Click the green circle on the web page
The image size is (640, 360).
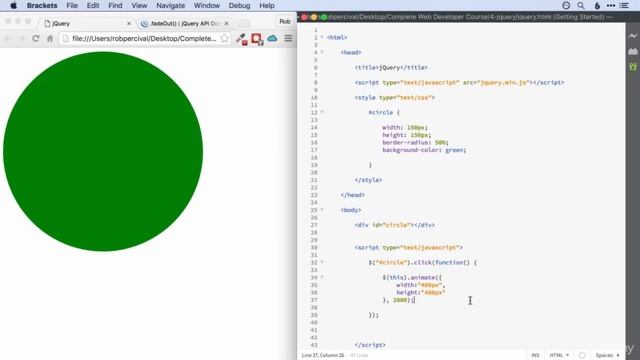[103, 151]
